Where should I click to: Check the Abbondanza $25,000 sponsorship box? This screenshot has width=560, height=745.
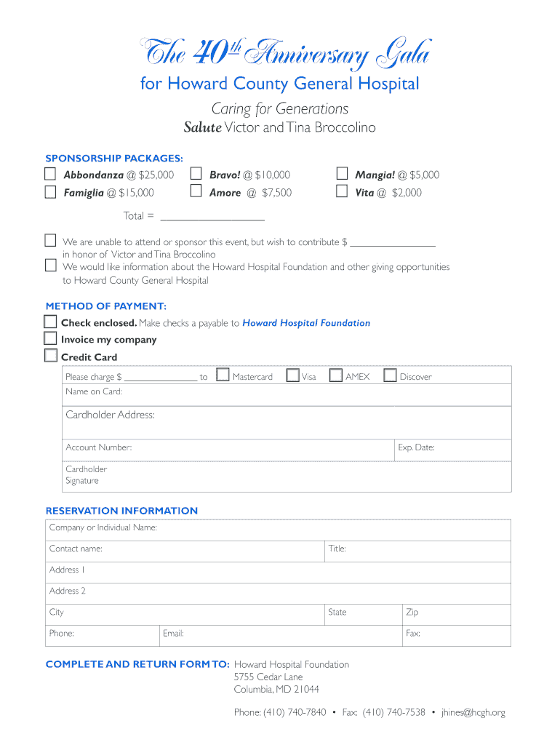(50, 174)
